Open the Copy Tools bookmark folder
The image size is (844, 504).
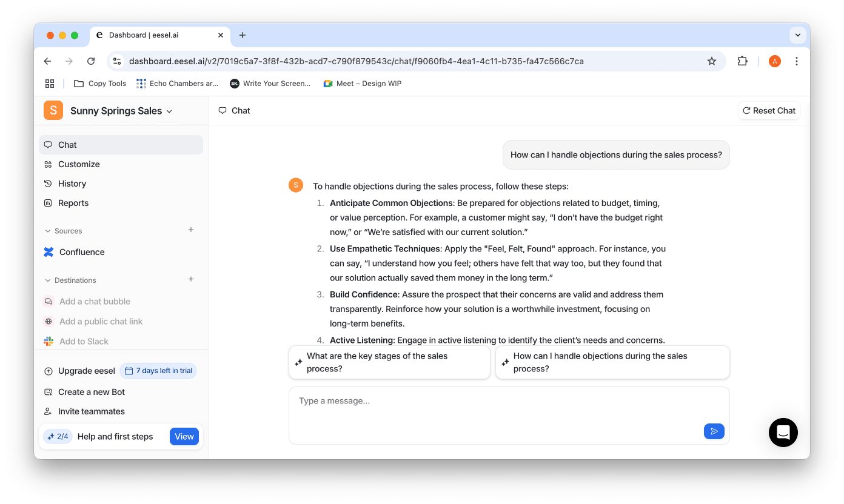[100, 84]
